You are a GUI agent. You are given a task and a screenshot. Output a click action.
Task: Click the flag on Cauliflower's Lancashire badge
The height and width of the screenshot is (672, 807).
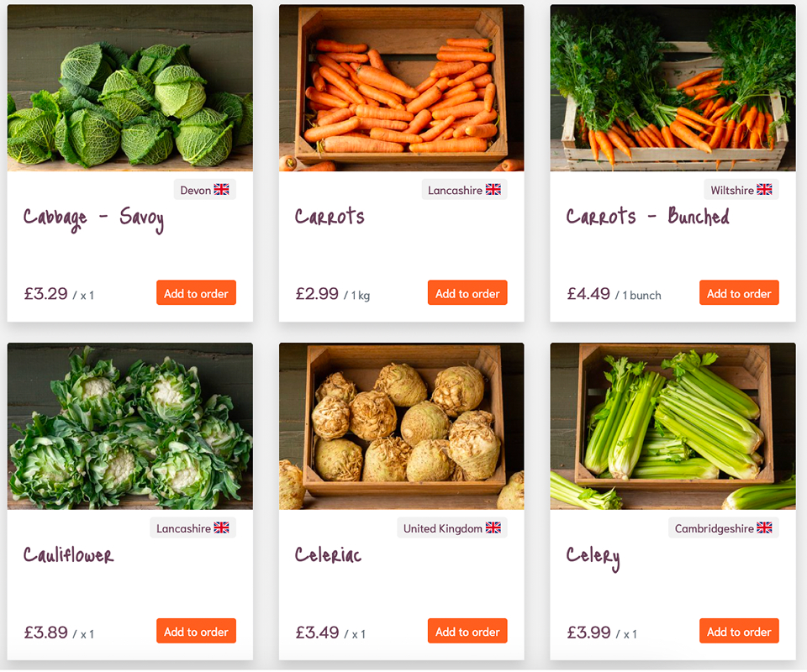[221, 528]
